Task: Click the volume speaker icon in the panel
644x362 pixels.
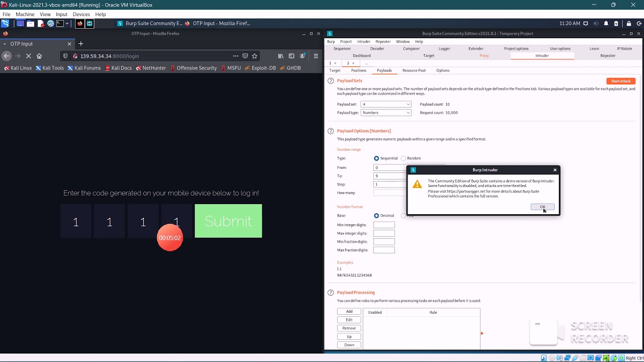Action: [x=596, y=23]
